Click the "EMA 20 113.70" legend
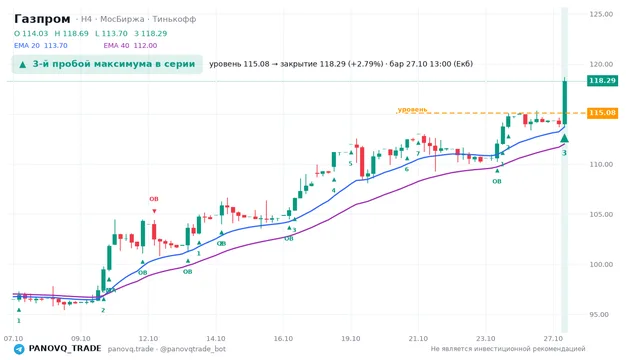This screenshot has height=360, width=640. [40, 45]
